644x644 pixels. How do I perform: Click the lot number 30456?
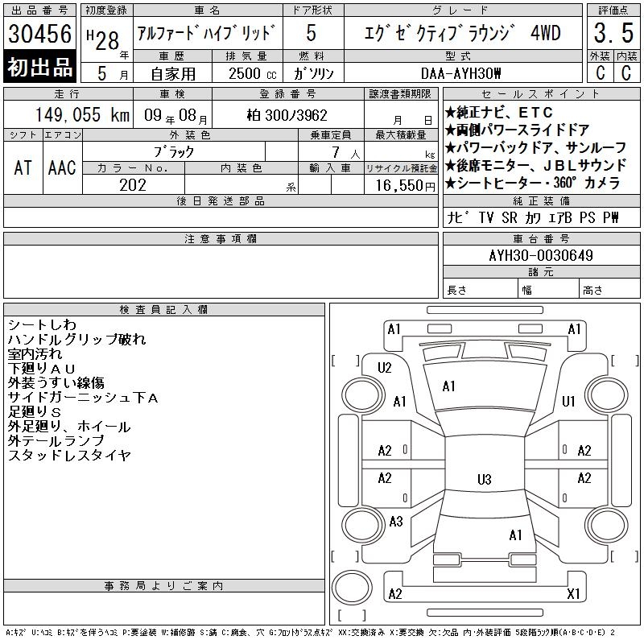[x=40, y=34]
